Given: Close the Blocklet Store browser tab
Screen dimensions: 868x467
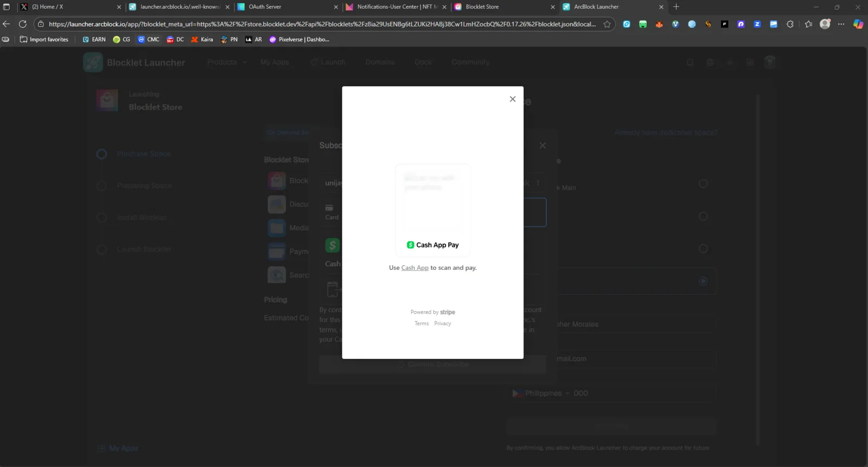Looking at the screenshot, I should pyautogui.click(x=553, y=7).
